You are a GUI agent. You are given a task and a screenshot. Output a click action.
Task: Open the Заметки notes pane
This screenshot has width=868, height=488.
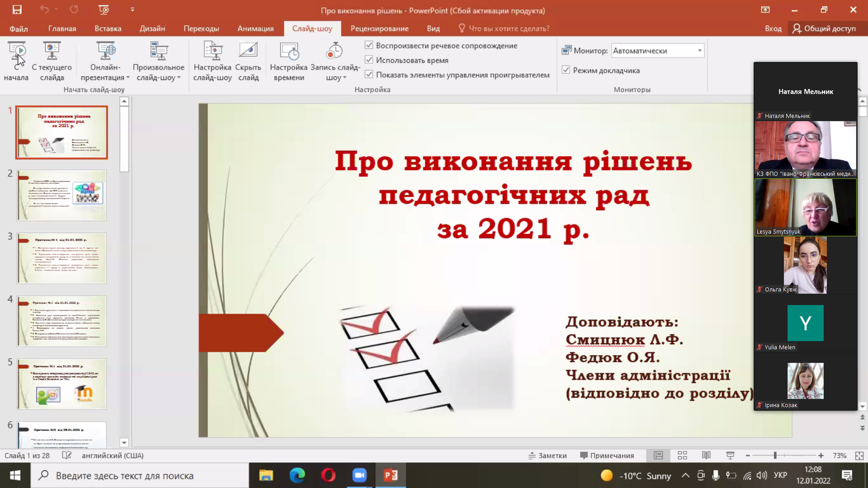pyautogui.click(x=547, y=455)
